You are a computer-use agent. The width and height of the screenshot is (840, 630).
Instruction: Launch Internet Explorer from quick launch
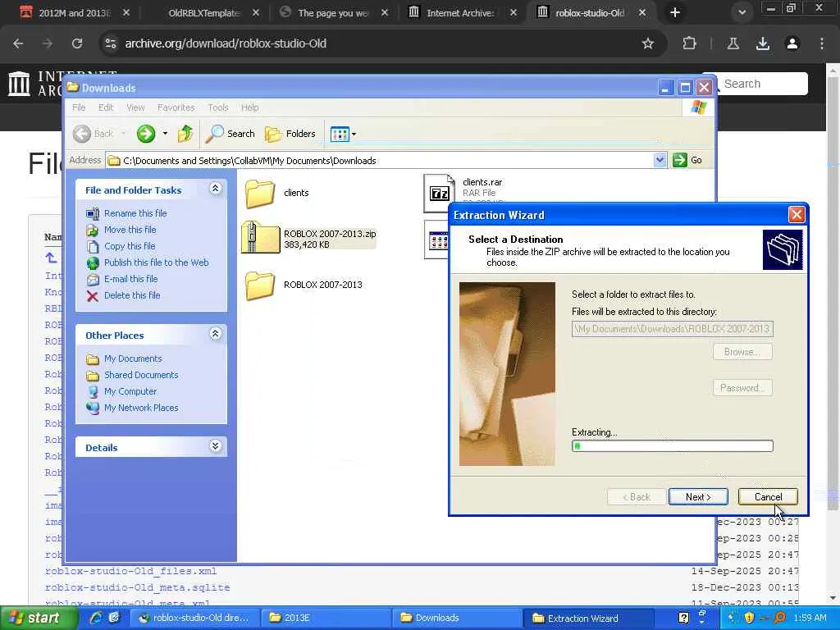pyautogui.click(x=95, y=618)
